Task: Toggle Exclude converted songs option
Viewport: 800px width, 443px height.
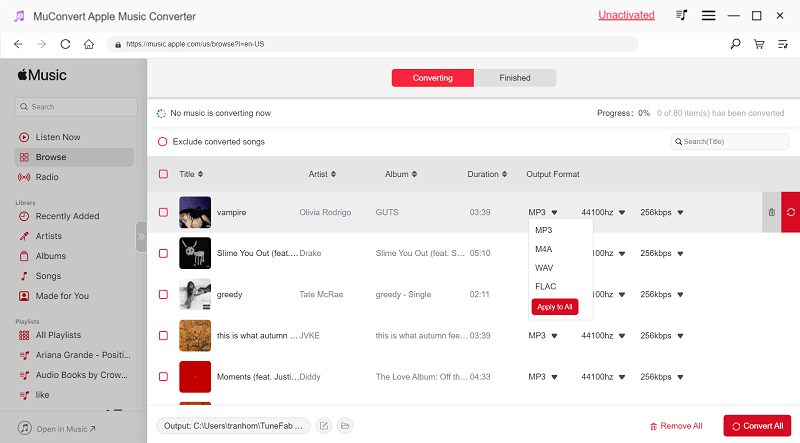Action: (x=162, y=142)
